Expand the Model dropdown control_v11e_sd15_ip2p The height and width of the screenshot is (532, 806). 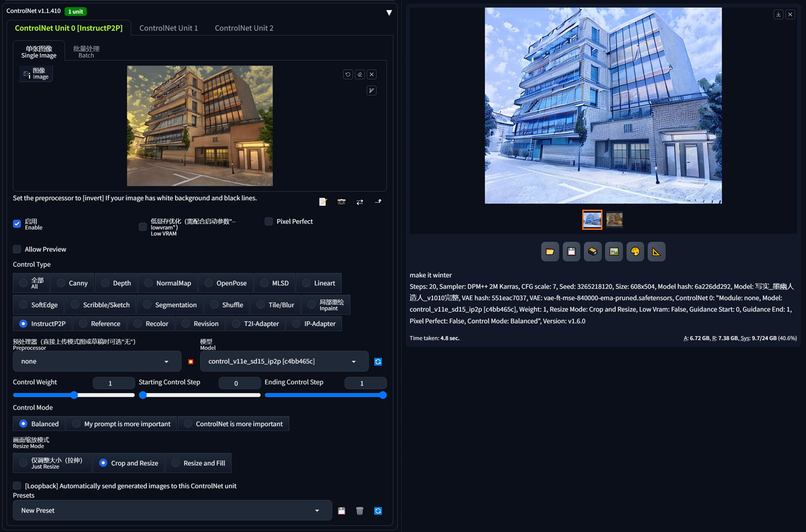click(284, 361)
